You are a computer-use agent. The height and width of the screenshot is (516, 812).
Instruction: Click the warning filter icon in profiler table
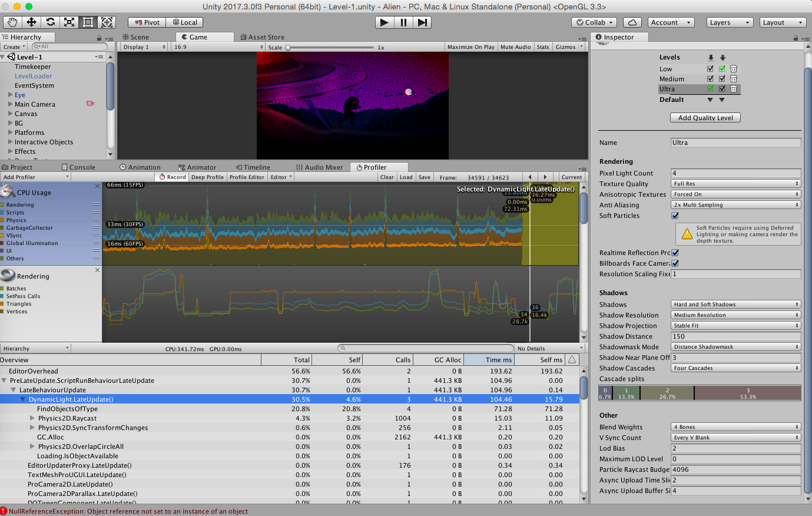[572, 359]
